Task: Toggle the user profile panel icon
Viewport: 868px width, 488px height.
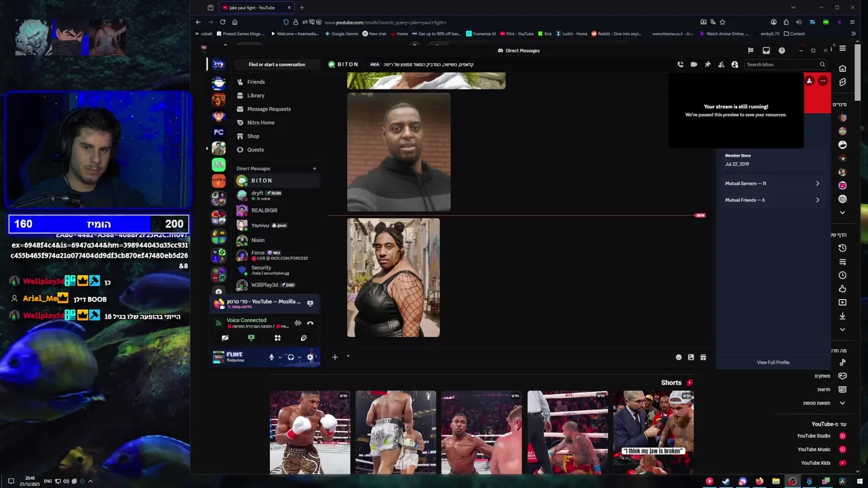Action: click(x=734, y=64)
